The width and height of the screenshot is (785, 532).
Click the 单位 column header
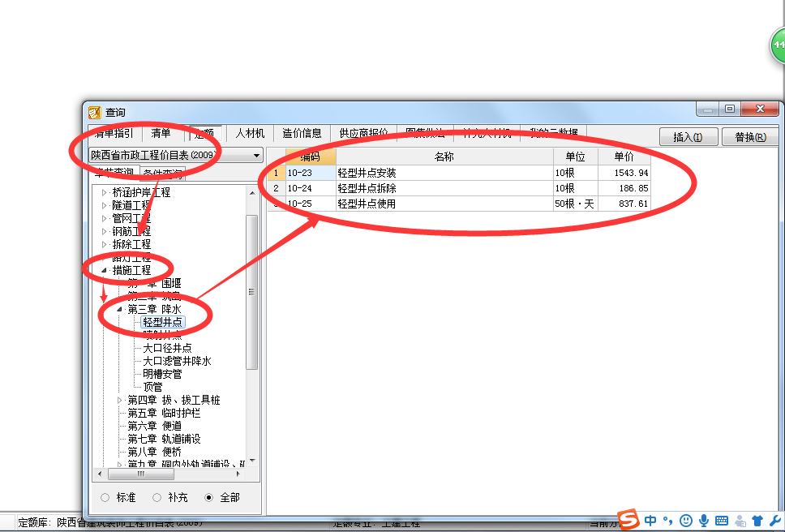(x=576, y=157)
